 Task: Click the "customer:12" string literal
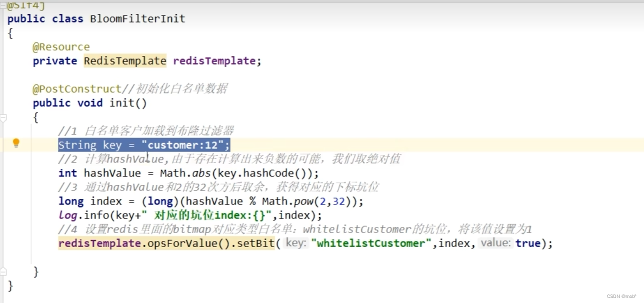[x=182, y=145]
